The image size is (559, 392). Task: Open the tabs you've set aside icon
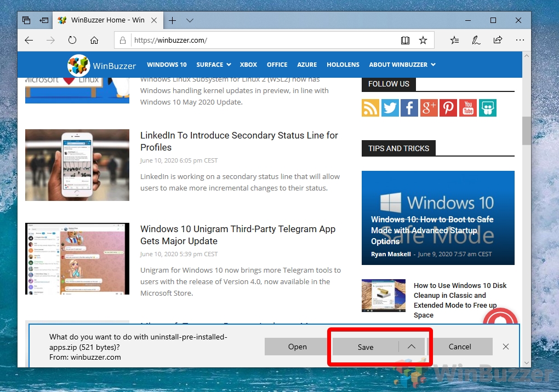pyautogui.click(x=26, y=20)
